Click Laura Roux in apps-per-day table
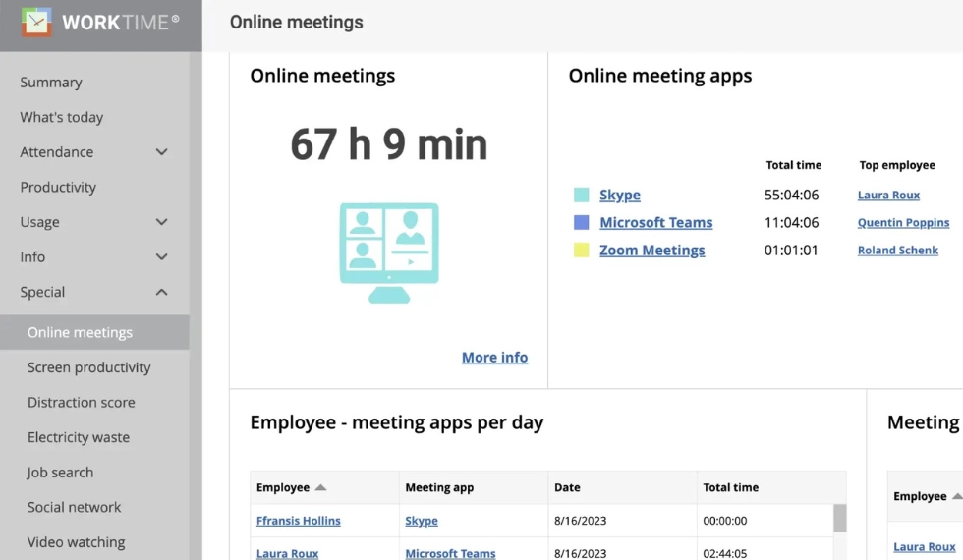This screenshot has width=963, height=560. (287, 553)
